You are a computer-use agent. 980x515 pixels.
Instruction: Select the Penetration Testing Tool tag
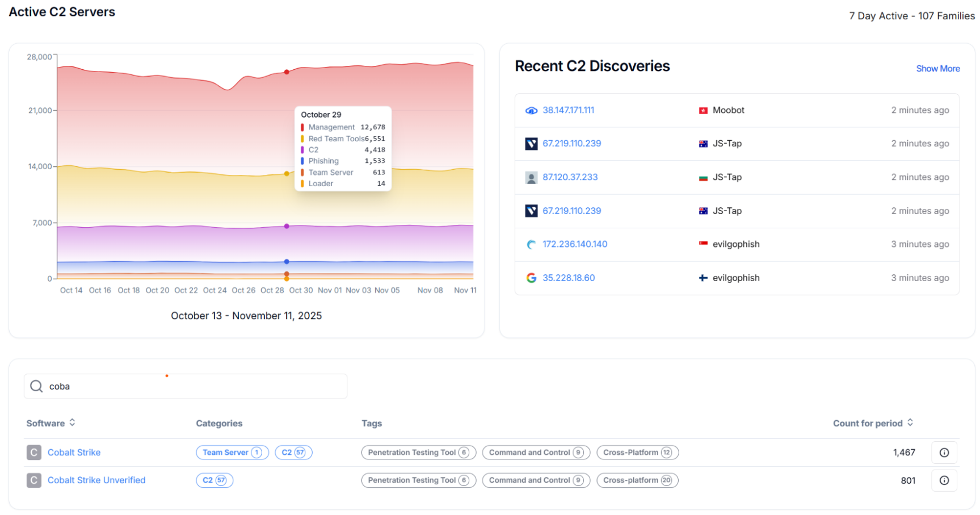click(x=418, y=453)
